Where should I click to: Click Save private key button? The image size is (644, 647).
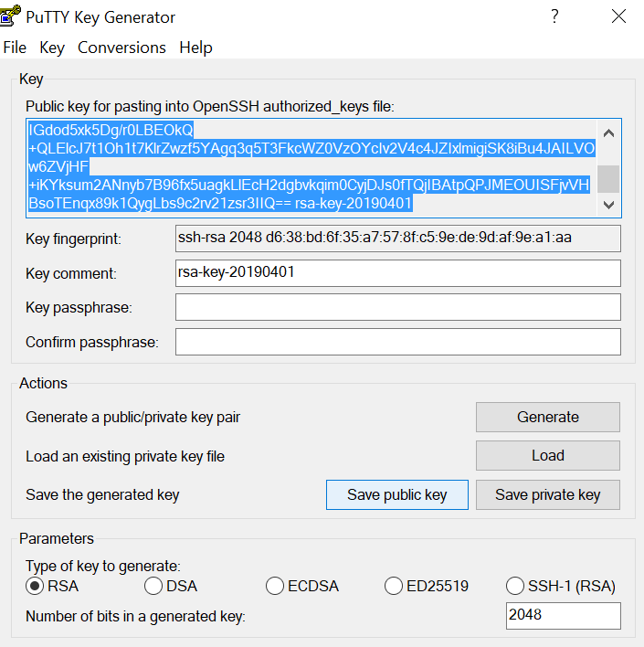(548, 494)
